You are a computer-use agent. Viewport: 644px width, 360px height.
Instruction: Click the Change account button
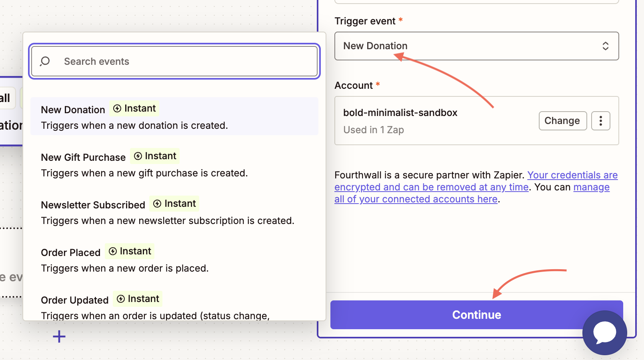[562, 121]
